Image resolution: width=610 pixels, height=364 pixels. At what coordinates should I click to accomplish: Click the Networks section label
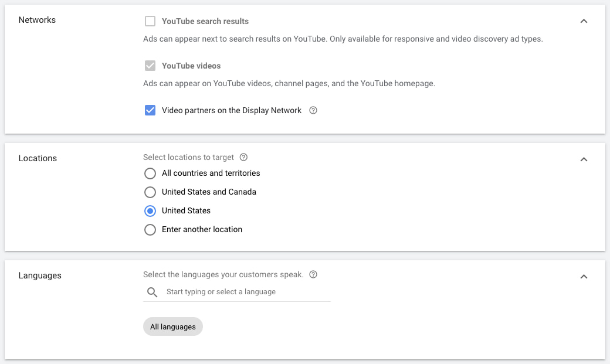37,19
